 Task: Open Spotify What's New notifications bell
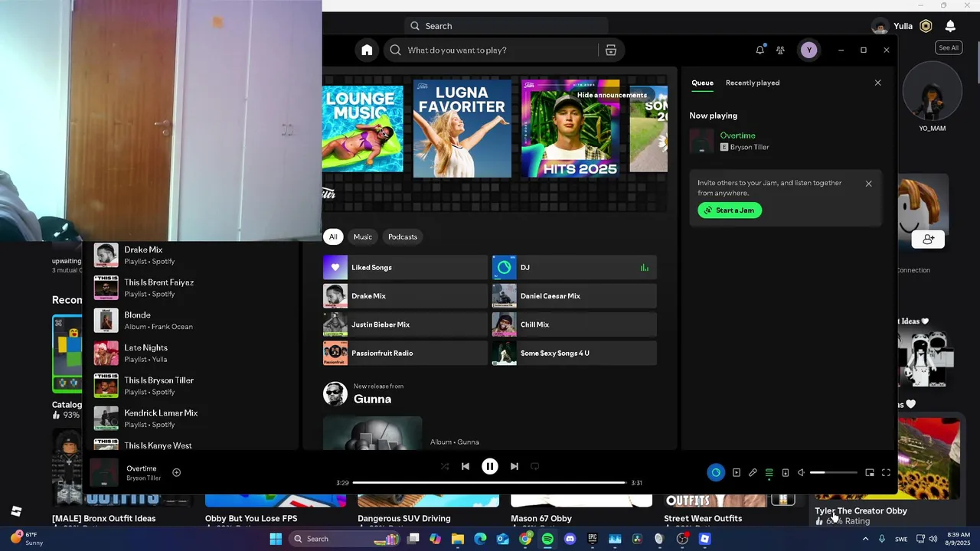coord(759,50)
